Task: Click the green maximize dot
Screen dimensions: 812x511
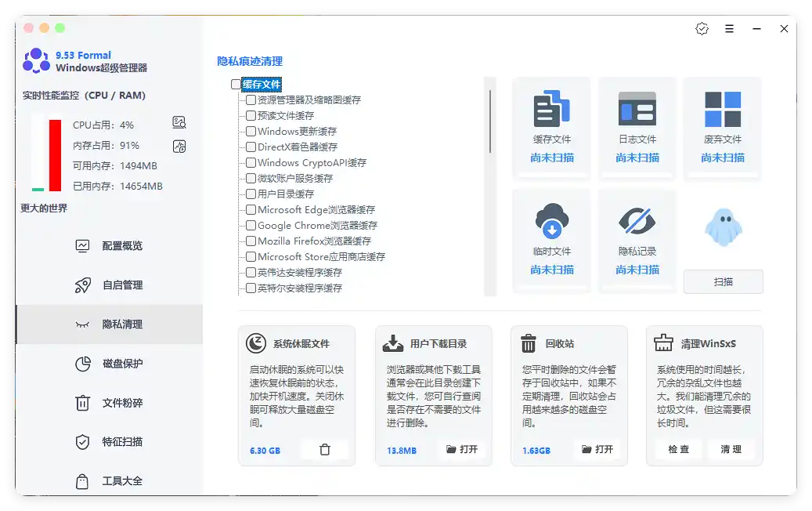Action: [x=60, y=28]
